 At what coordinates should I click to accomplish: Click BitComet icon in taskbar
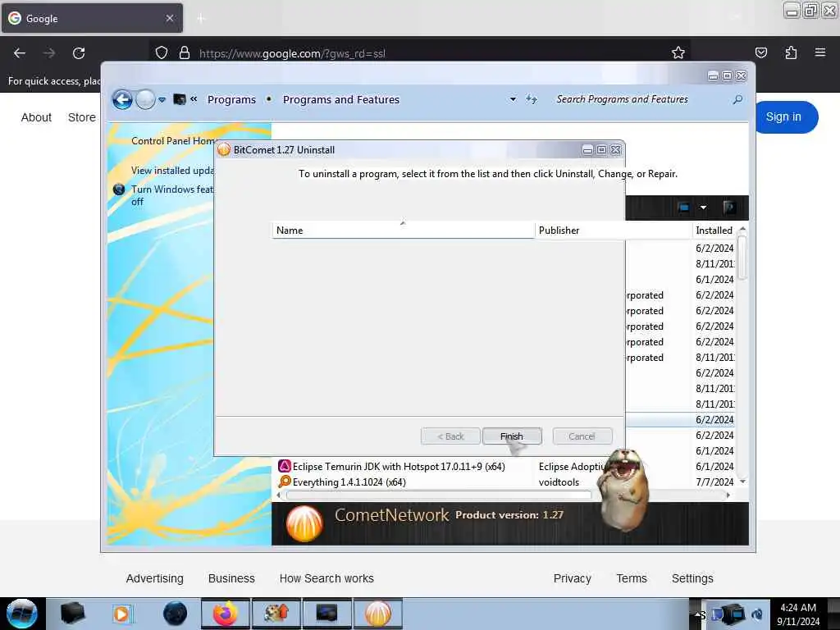point(378,614)
